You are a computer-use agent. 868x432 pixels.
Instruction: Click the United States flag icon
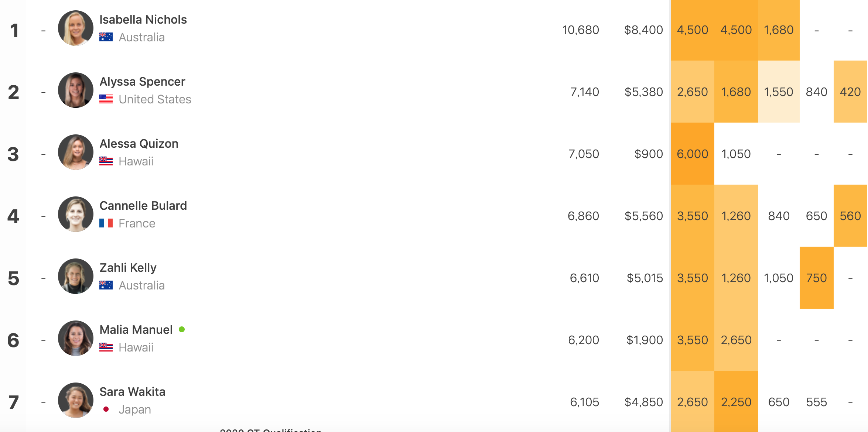point(106,99)
